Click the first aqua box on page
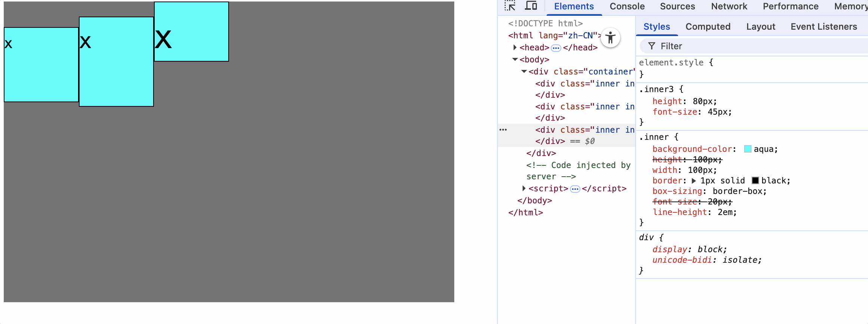Image resolution: width=868 pixels, height=324 pixels. point(41,65)
